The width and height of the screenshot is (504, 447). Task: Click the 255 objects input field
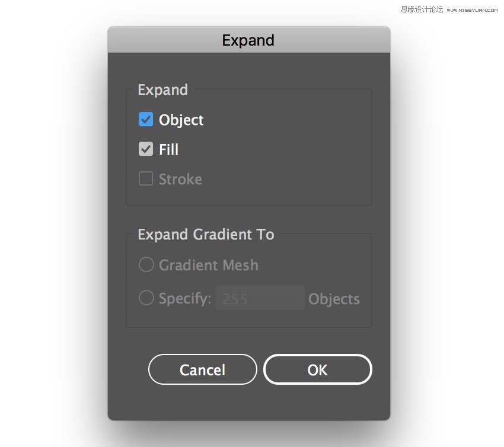[x=260, y=298]
